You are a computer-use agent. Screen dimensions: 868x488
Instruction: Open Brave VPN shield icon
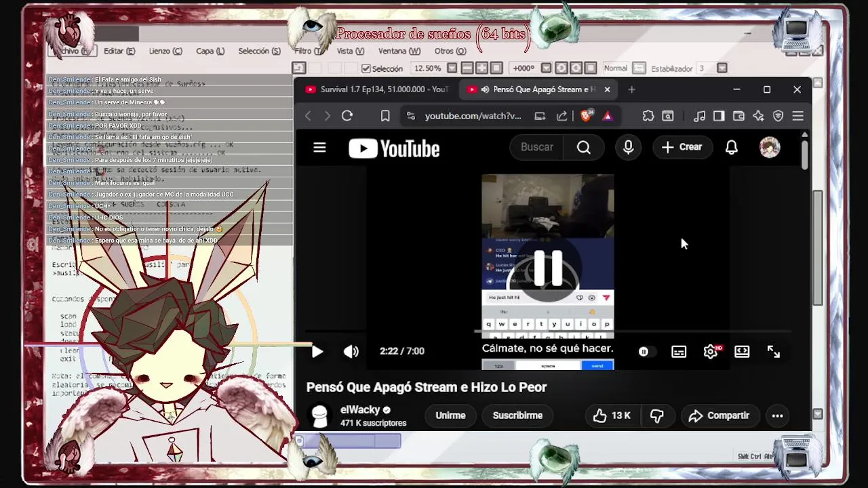778,116
